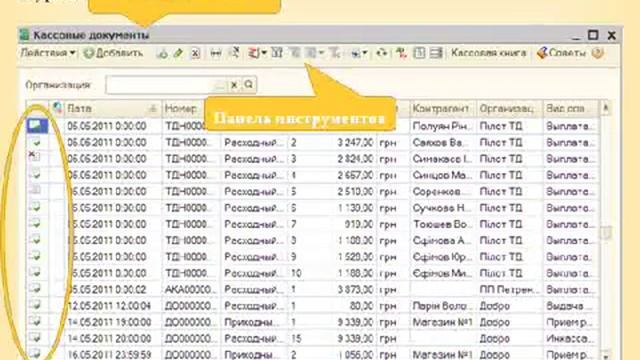Click the find-by-number icon
Viewport: 640px width, 360px height.
(235, 53)
